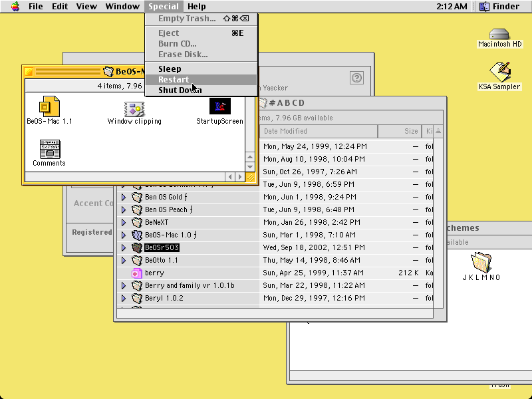The height and width of the screenshot is (399, 532).
Task: Open the View menu
Action: click(x=86, y=7)
